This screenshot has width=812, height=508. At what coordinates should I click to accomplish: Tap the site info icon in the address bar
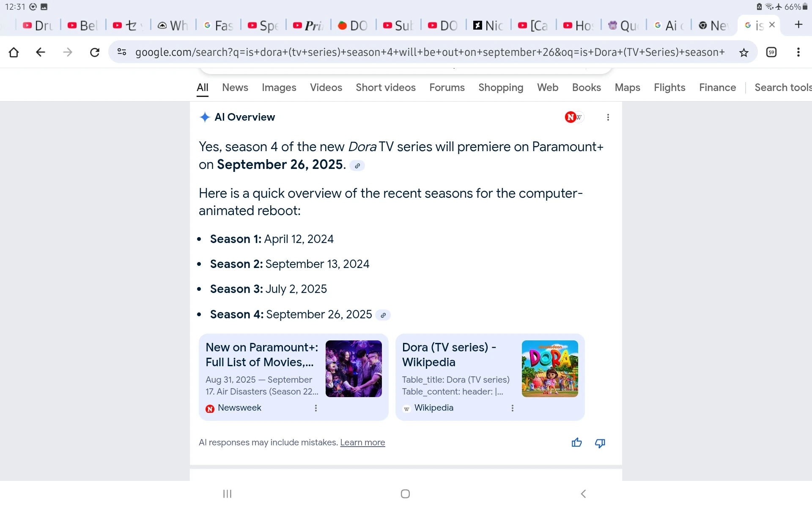coord(122,52)
